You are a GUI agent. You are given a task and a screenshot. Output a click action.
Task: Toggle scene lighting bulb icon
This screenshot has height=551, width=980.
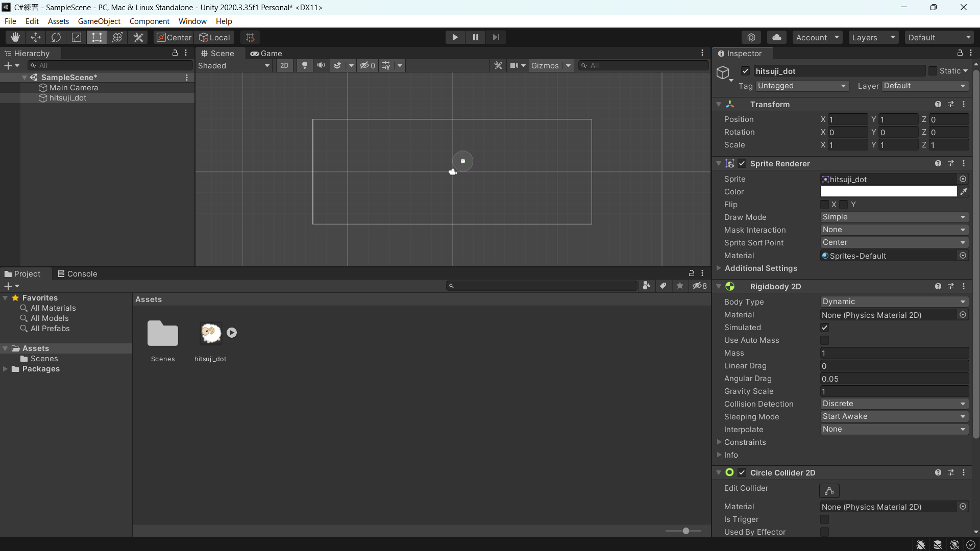(305, 65)
